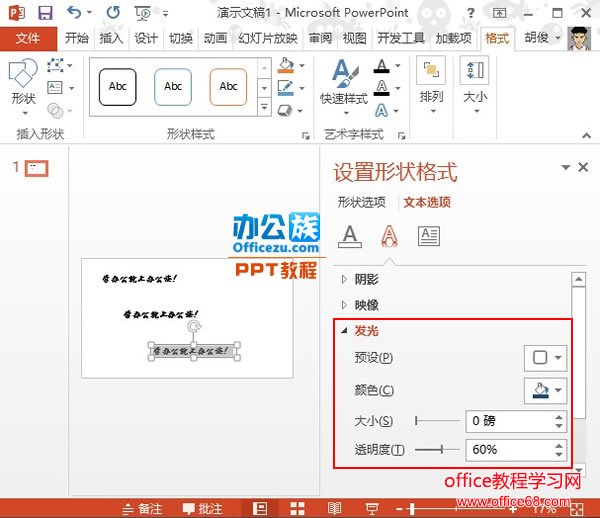Click the Shape Effects icon
Screen dimensions: 600x518
(x=285, y=110)
